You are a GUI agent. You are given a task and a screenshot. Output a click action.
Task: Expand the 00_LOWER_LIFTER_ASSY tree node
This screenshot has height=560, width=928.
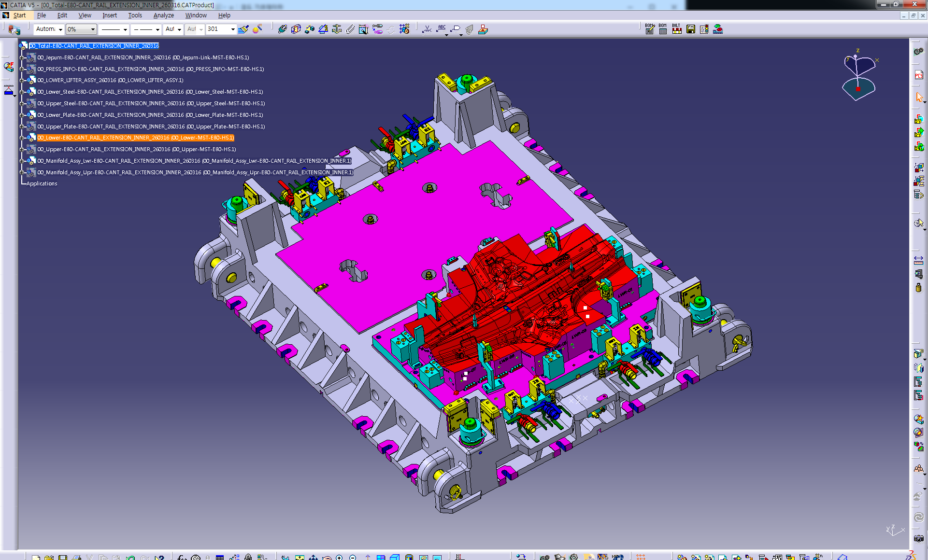[21, 80]
